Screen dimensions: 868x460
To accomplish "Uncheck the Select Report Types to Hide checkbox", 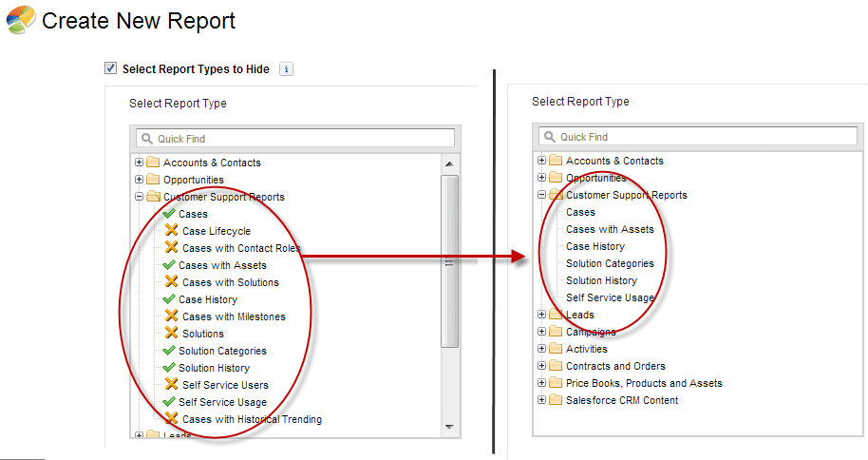I will (x=111, y=68).
